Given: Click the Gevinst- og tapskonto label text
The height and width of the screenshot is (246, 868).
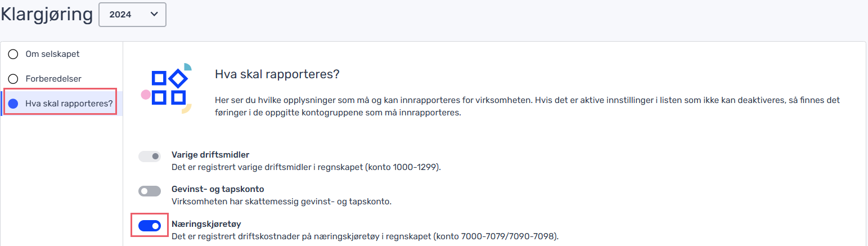Looking at the screenshot, I should 218,189.
